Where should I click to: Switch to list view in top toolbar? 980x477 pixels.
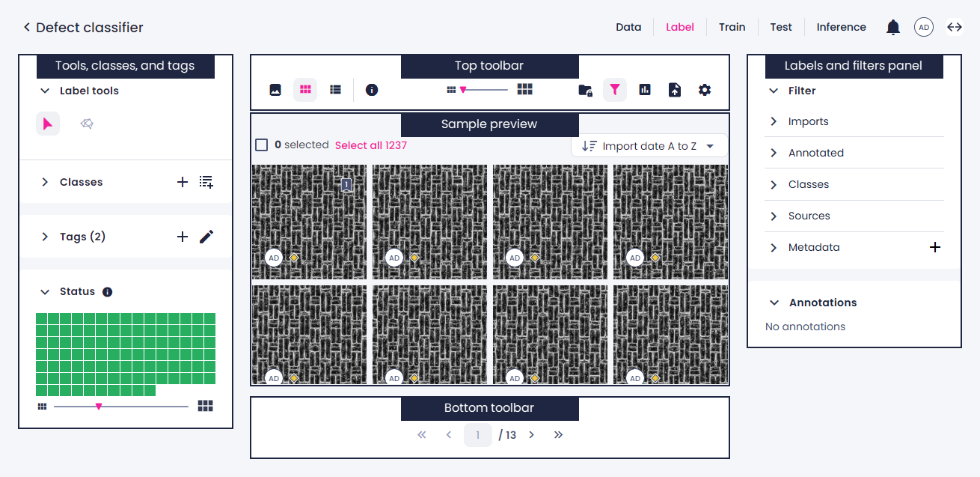(336, 90)
